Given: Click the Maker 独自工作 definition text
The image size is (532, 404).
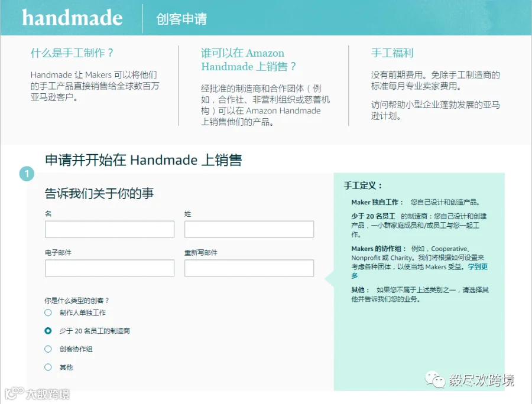Looking at the screenshot, I should tap(416, 203).
